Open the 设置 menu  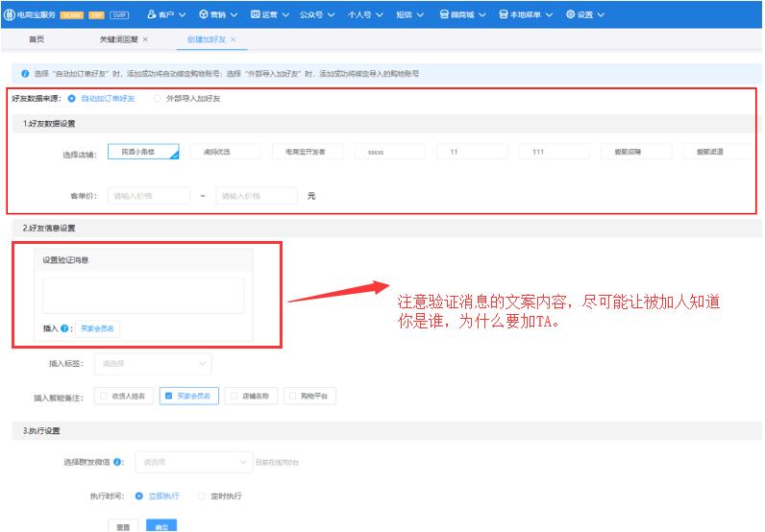point(585,14)
